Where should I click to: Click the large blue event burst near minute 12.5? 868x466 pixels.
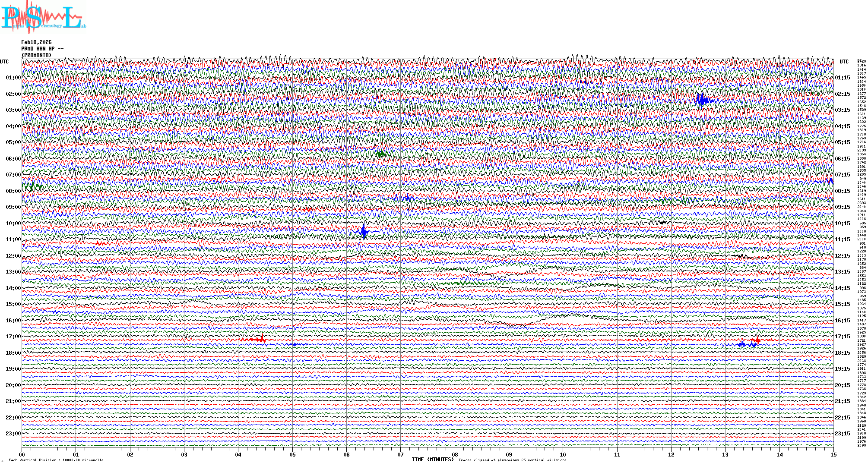(703, 101)
